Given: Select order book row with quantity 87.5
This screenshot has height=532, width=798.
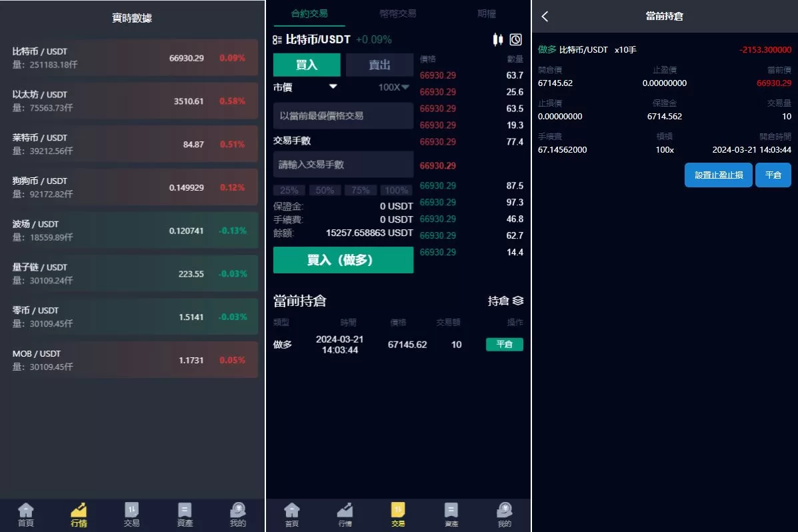Looking at the screenshot, I should pos(471,186).
